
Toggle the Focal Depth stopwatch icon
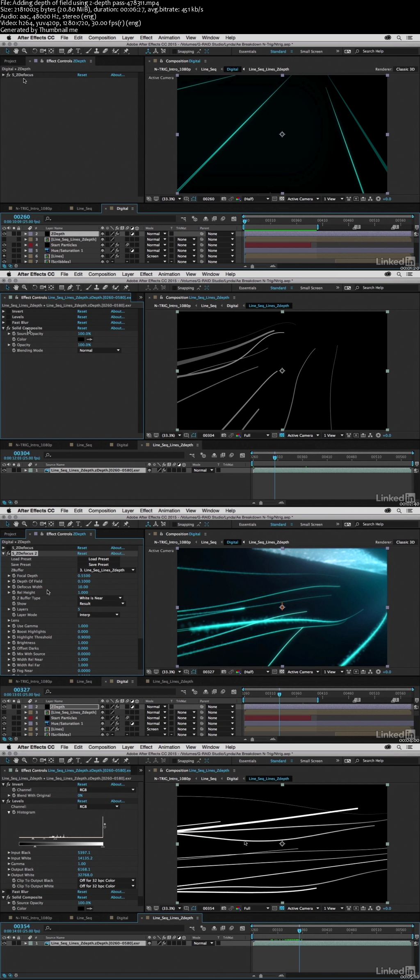point(14,576)
